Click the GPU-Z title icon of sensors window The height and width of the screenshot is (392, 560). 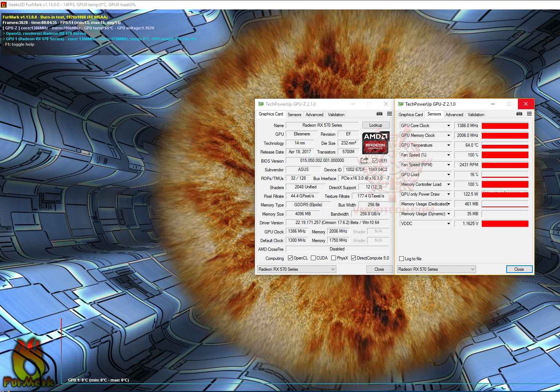401,104
